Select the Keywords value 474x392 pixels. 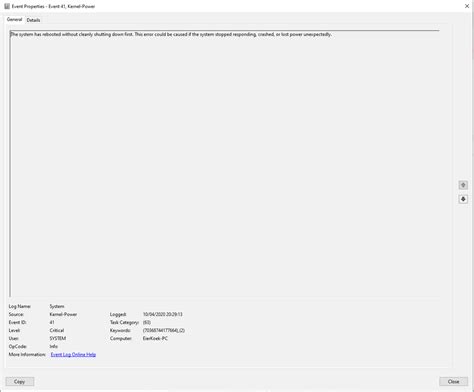point(164,330)
